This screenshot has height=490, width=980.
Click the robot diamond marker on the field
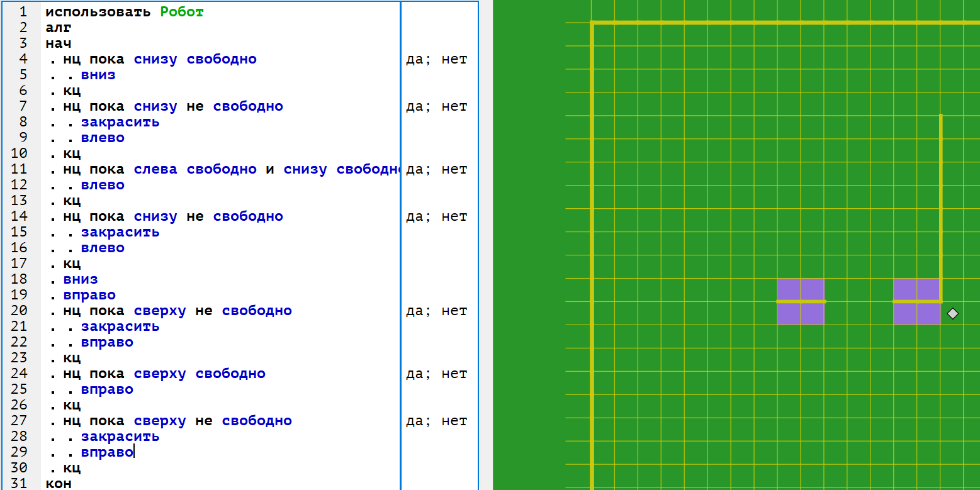point(952,313)
